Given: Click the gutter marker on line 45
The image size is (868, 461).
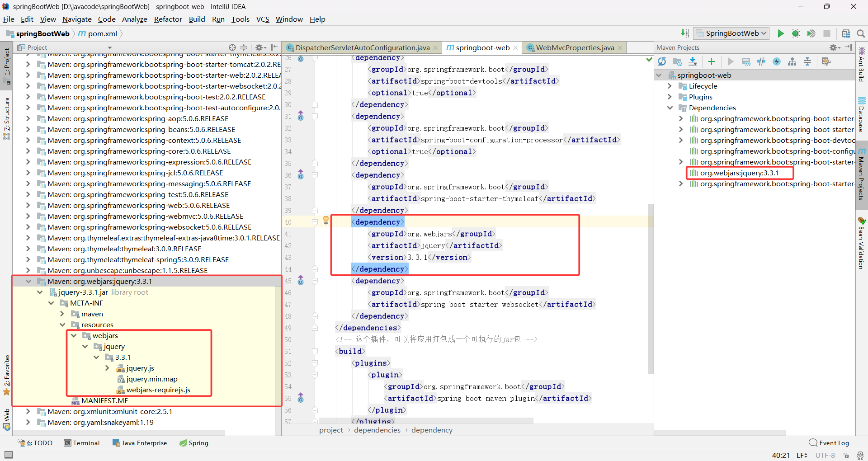Looking at the screenshot, I should (x=301, y=281).
